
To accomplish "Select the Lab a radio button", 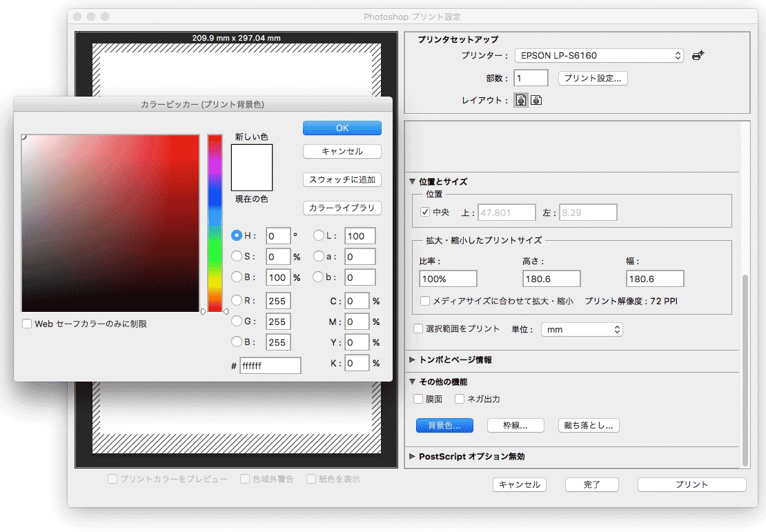I will [x=319, y=256].
